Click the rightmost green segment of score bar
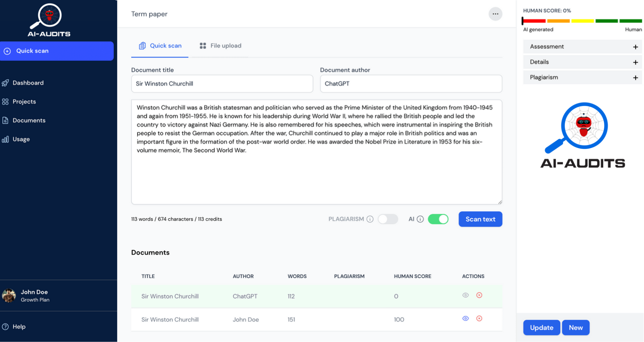Viewport: 644px width, 342px height. tap(631, 21)
